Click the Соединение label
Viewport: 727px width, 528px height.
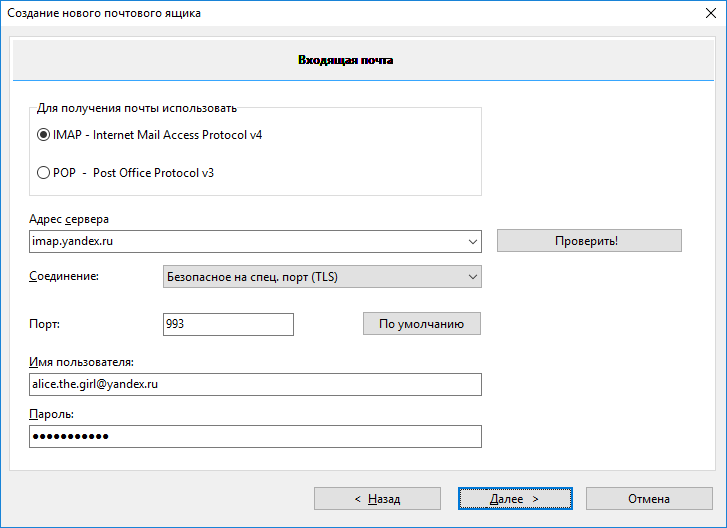[64, 276]
